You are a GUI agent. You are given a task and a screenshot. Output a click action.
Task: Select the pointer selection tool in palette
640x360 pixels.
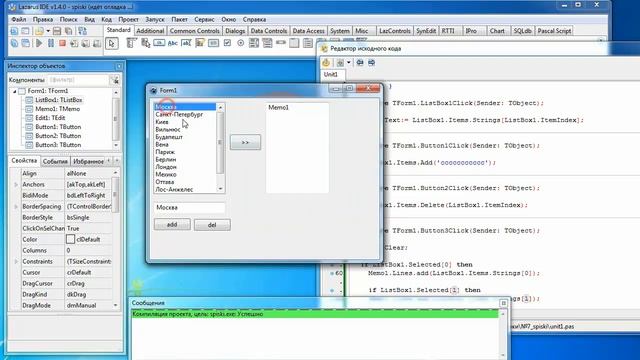click(x=112, y=43)
